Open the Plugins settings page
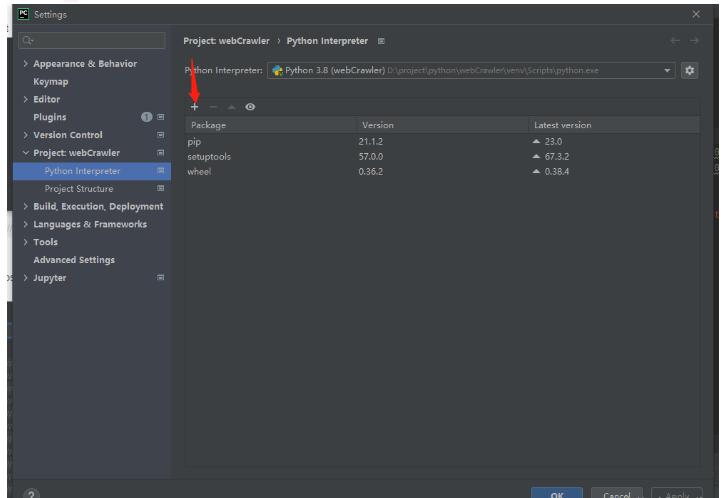The width and height of the screenshot is (722, 498). (x=50, y=117)
